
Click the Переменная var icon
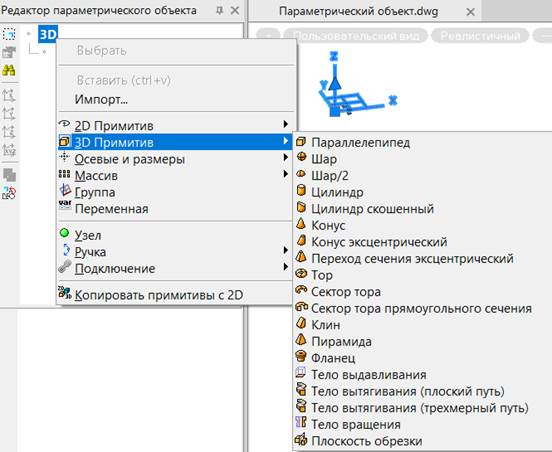coord(65,204)
